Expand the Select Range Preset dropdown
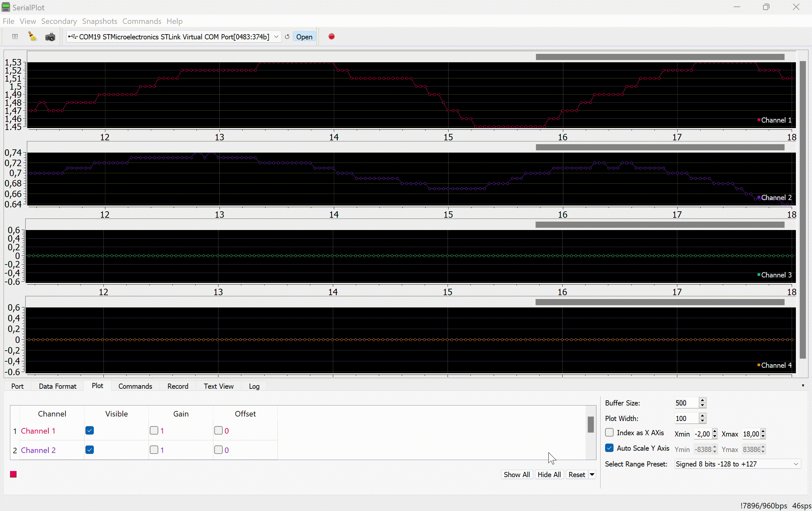 pyautogui.click(x=796, y=464)
